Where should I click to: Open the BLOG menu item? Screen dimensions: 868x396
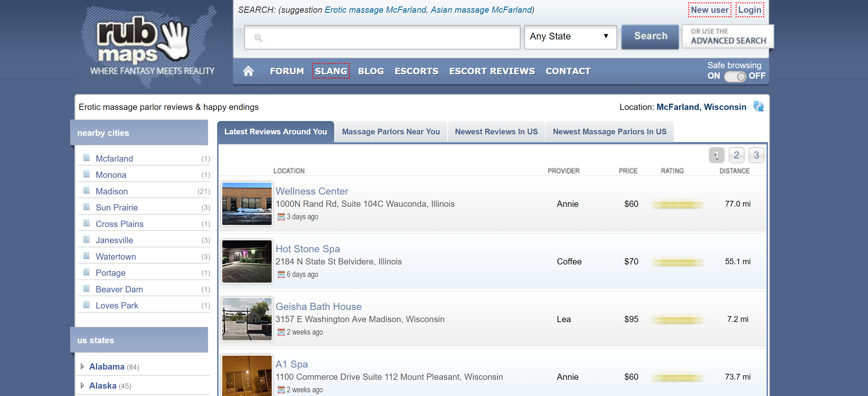pyautogui.click(x=371, y=71)
